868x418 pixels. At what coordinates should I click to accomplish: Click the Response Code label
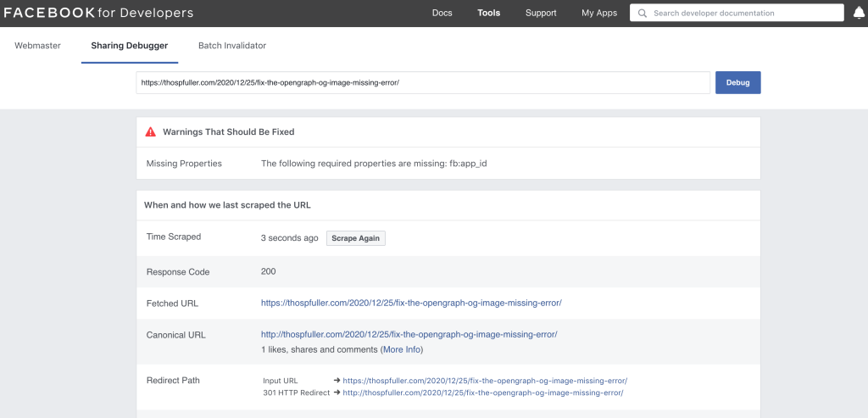178,272
